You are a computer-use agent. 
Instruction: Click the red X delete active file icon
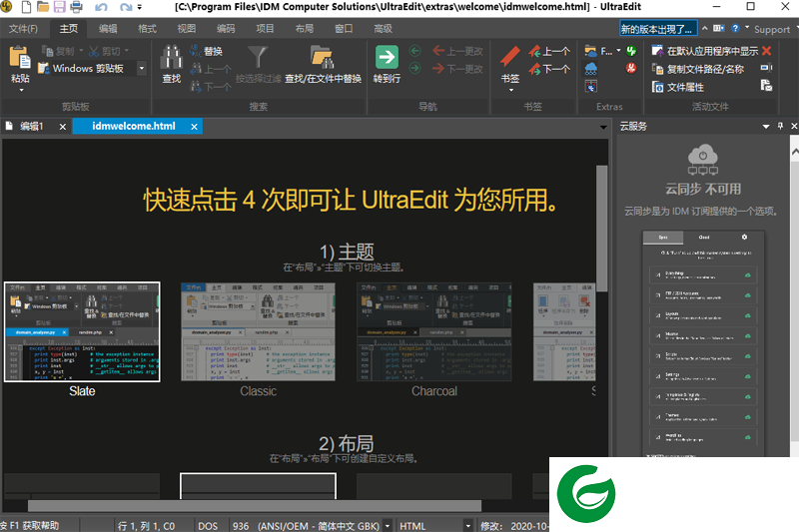(766, 51)
